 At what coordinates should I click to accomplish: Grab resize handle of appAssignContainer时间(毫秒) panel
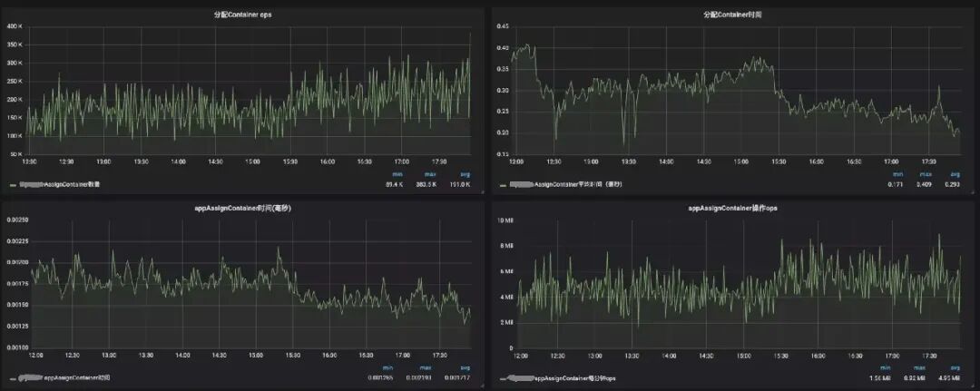[x=482, y=386]
